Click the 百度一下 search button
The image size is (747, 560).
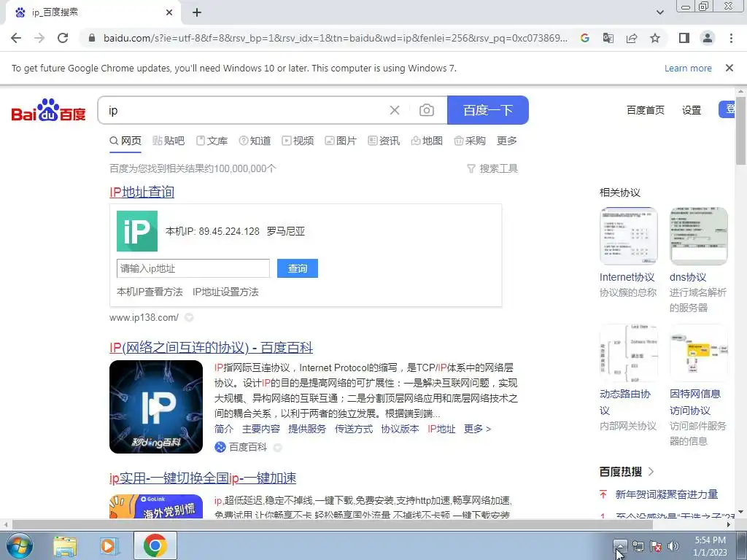pos(488,110)
